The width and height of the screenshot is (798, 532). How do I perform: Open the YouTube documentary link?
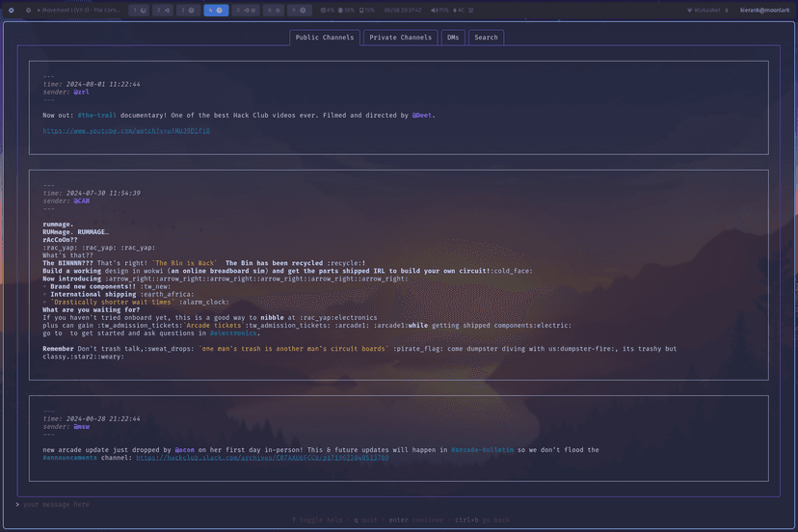coord(126,131)
